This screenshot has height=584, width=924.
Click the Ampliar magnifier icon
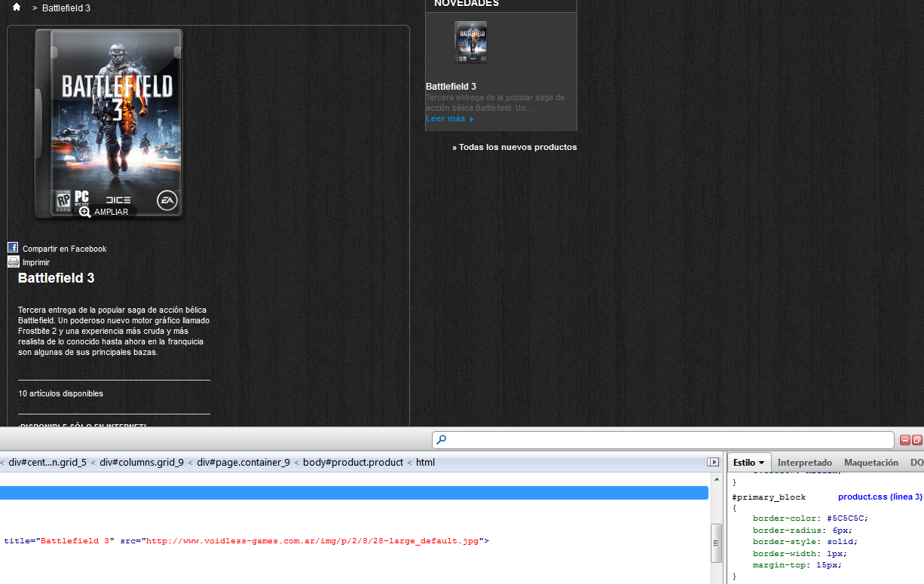click(85, 212)
